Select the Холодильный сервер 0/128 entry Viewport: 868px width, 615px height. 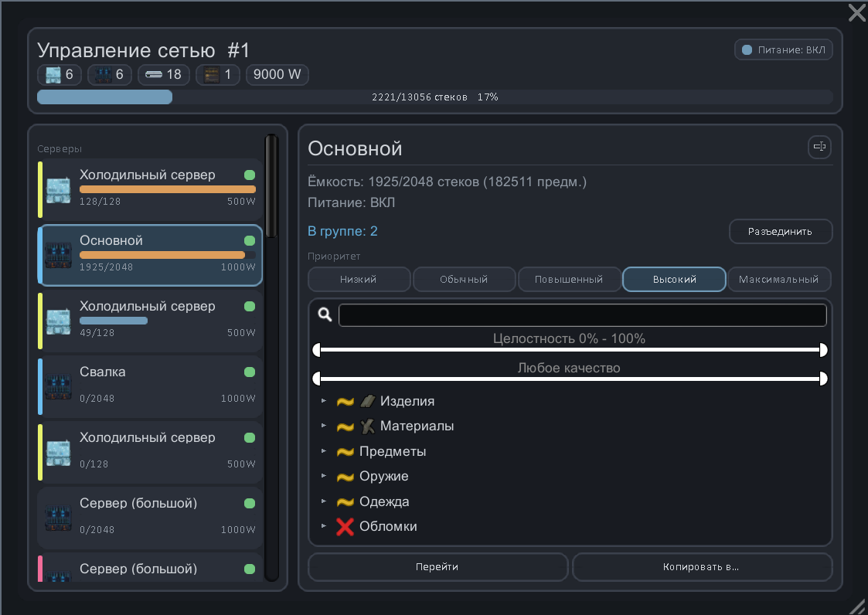pos(150,452)
